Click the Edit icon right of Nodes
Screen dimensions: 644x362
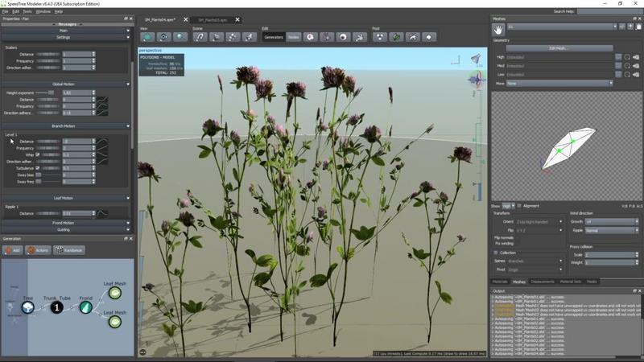coord(311,37)
